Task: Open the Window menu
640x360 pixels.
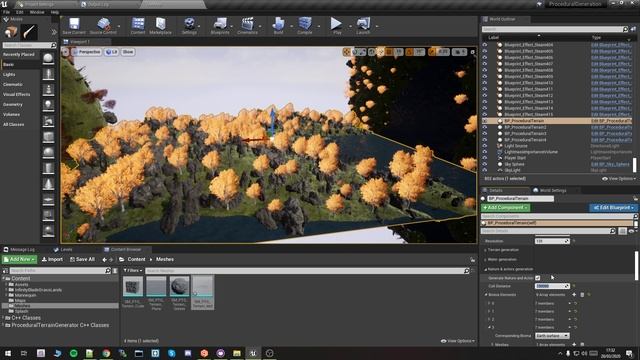Action: coord(37,12)
